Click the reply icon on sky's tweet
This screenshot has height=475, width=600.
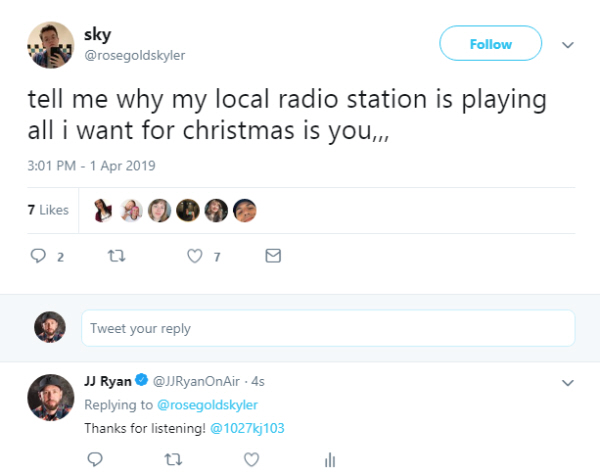[41, 256]
